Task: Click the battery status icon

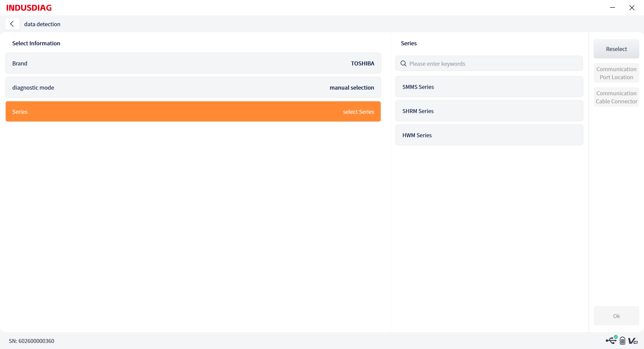Action: (x=623, y=341)
